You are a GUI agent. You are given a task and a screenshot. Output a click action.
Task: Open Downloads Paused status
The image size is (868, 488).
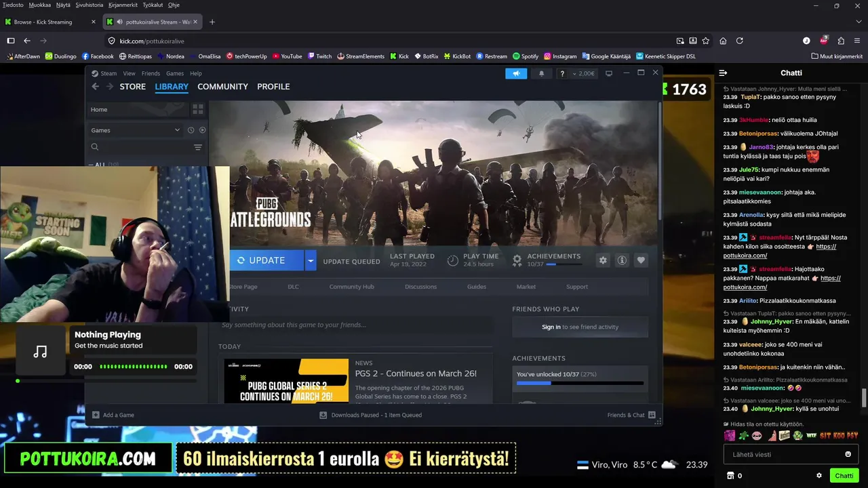[370, 415]
